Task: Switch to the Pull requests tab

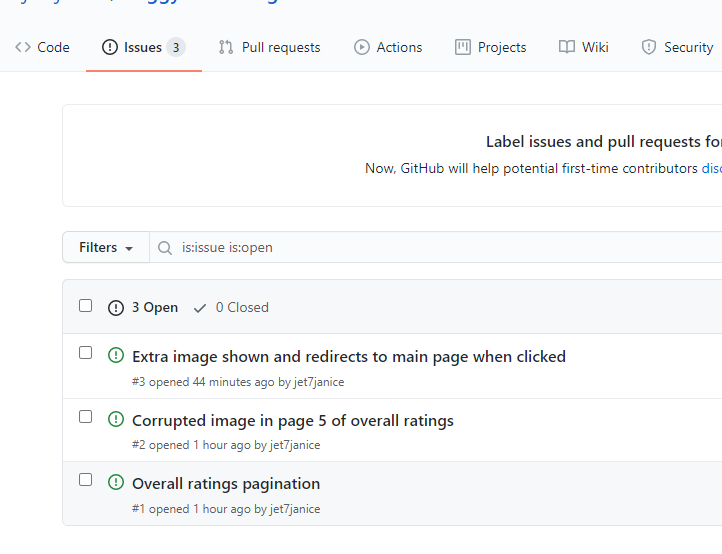Action: [x=269, y=47]
